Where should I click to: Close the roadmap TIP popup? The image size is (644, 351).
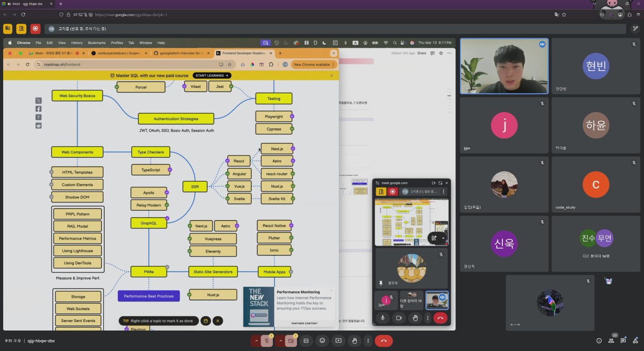tap(218, 321)
